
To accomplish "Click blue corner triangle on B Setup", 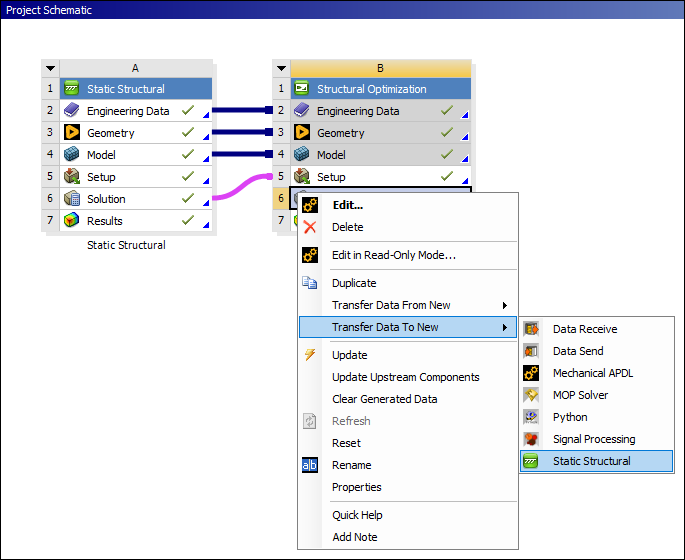I will [x=465, y=180].
